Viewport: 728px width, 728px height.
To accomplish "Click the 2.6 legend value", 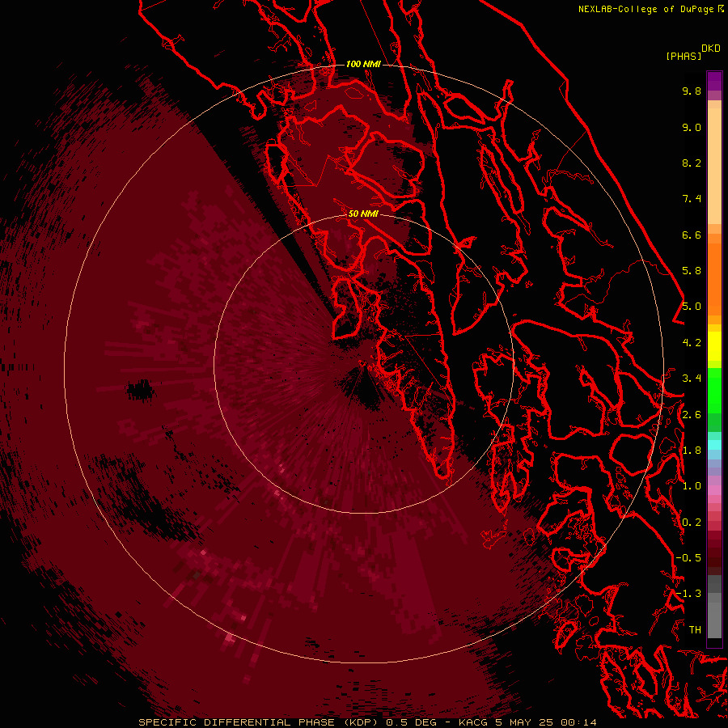I will tap(692, 415).
